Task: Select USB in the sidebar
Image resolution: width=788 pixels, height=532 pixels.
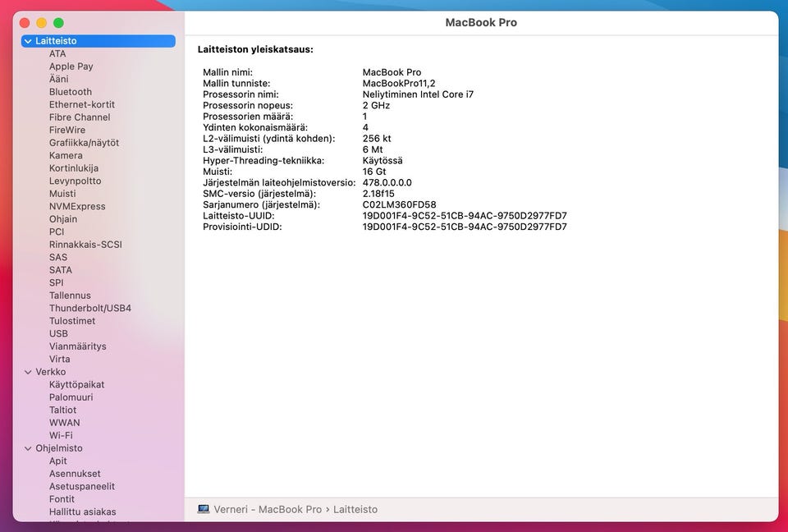Action: pyautogui.click(x=58, y=334)
